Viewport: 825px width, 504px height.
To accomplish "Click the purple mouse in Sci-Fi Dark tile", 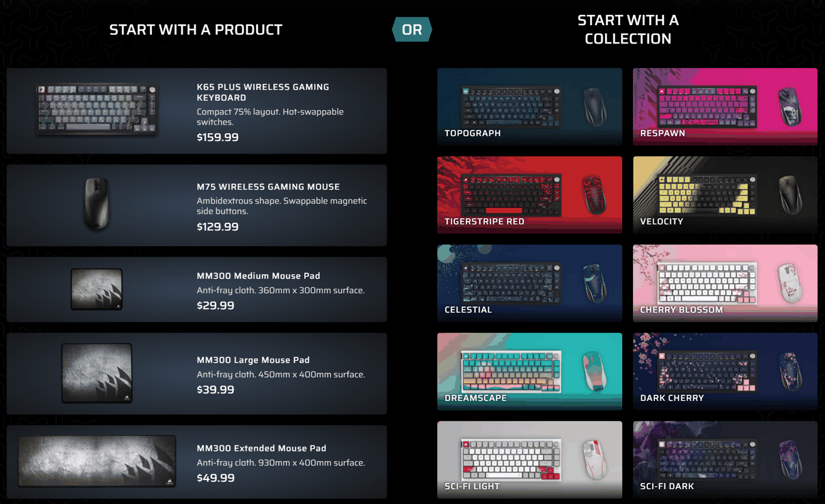I will pos(790,459).
